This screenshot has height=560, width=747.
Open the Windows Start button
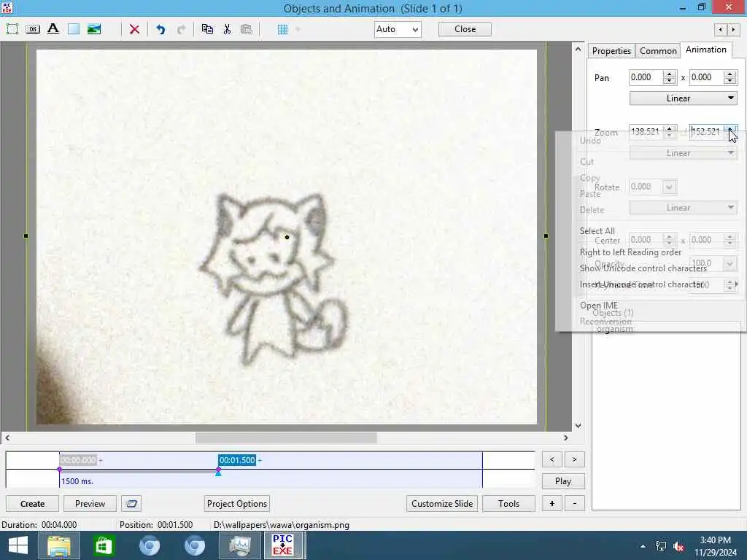(x=18, y=545)
